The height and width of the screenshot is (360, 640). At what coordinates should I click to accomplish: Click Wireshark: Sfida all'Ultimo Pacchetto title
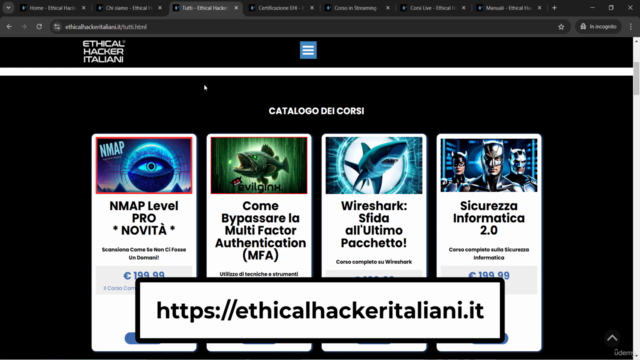(x=374, y=224)
